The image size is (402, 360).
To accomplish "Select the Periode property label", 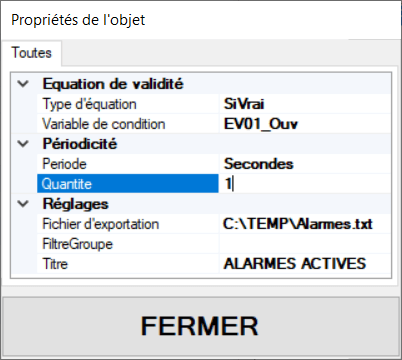I will point(64,164).
